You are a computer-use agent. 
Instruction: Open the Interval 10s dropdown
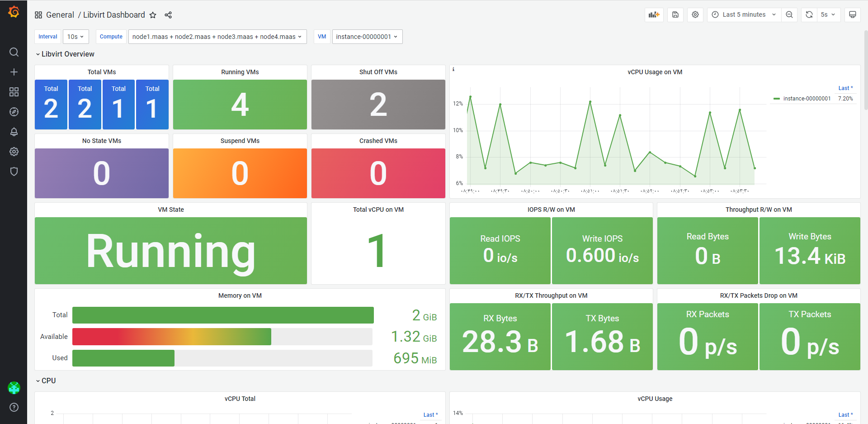[75, 37]
